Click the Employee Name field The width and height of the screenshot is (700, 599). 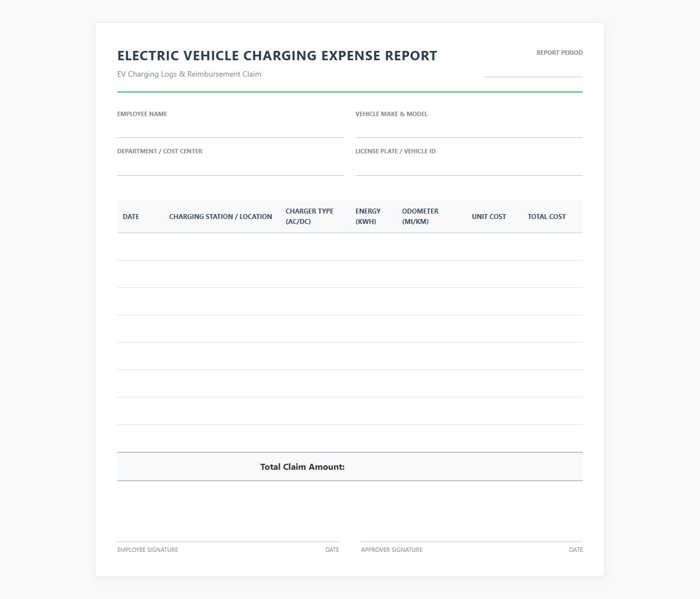point(231,129)
